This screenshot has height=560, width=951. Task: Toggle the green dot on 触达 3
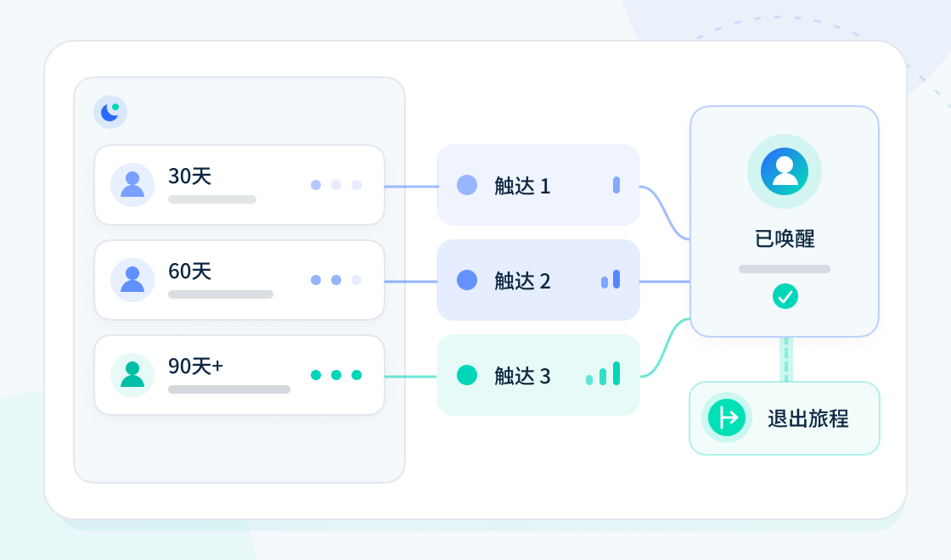coord(467,375)
